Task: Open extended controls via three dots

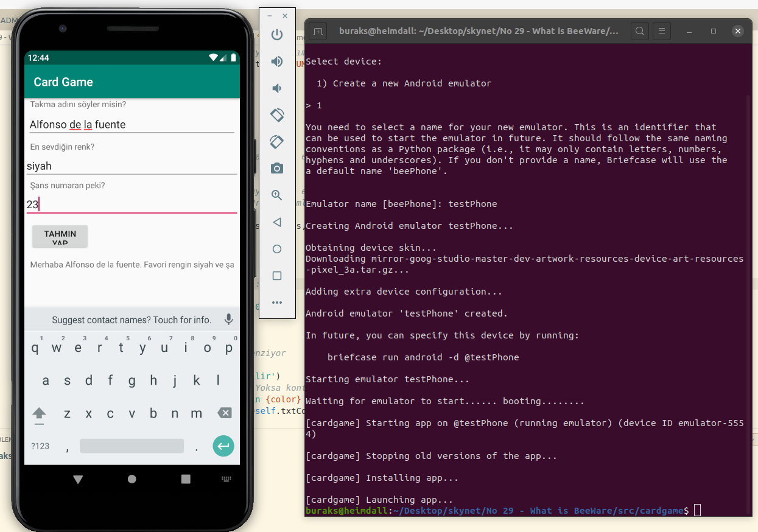Action: [277, 303]
